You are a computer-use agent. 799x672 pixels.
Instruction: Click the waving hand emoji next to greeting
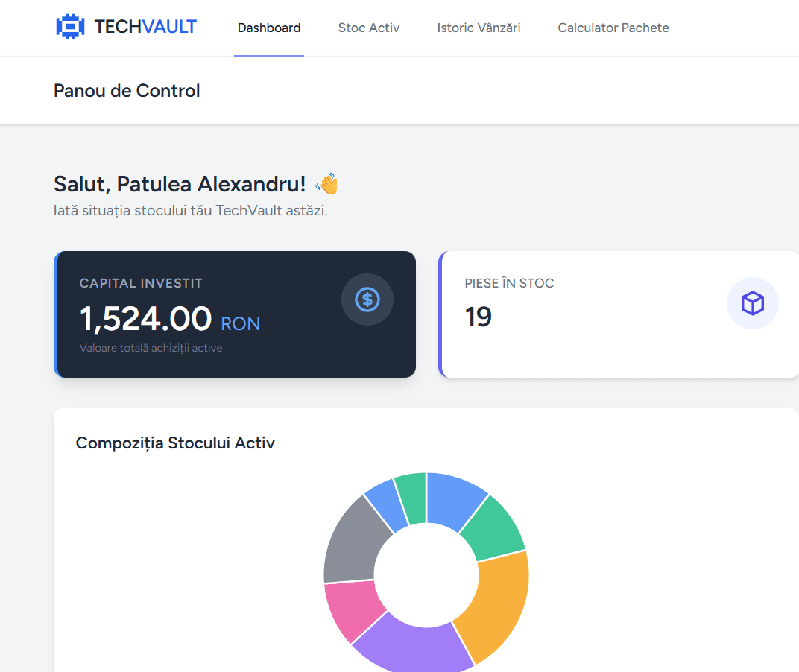pyautogui.click(x=326, y=183)
